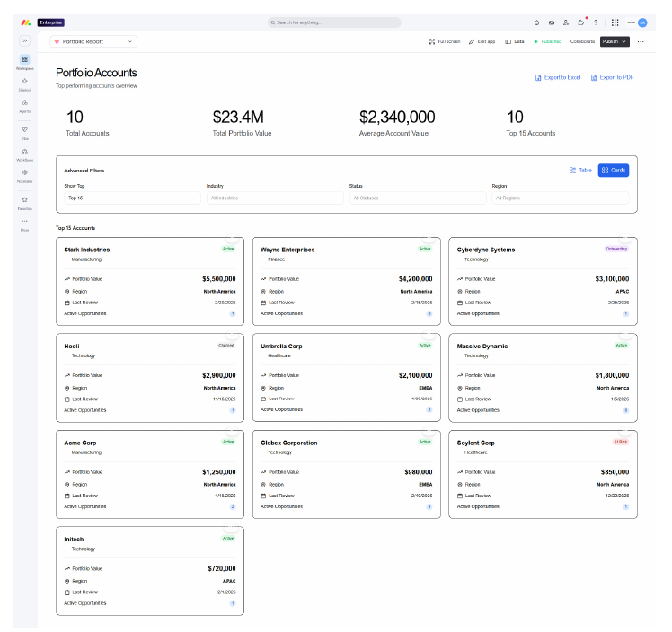
Task: Open the Cyberdyne Systems card
Action: tap(543, 281)
